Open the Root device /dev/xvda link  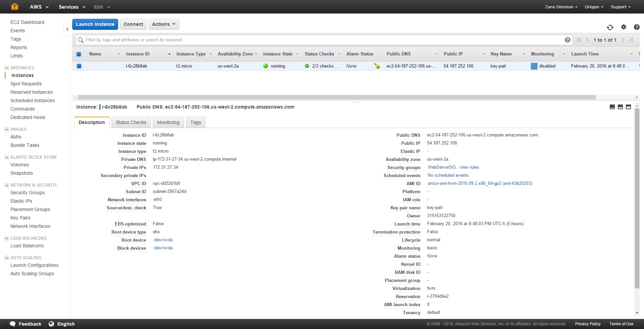click(163, 240)
